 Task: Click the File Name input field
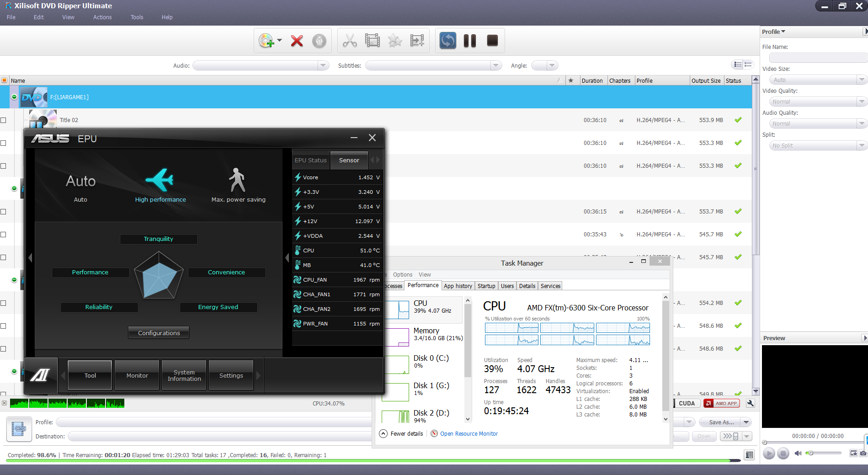pyautogui.click(x=818, y=58)
